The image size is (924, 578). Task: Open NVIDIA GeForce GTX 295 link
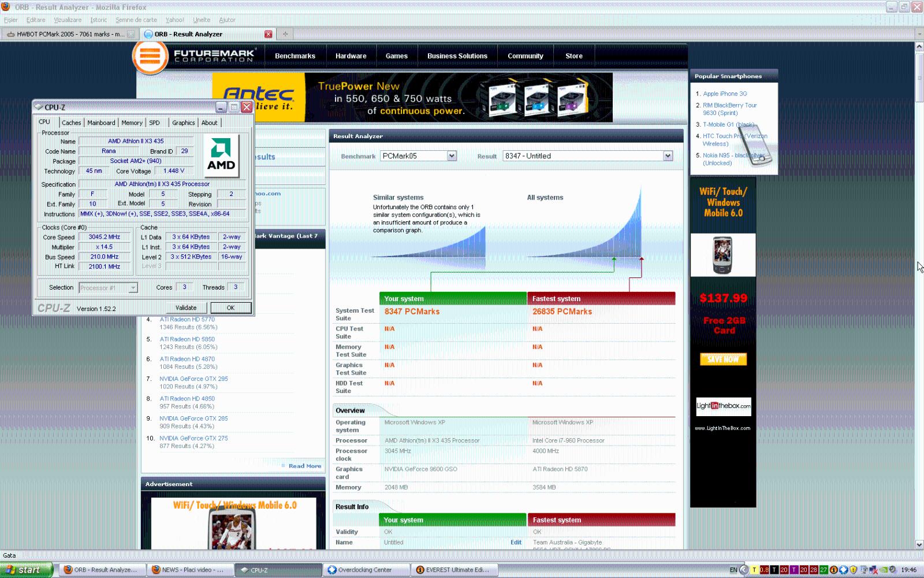tap(193, 379)
